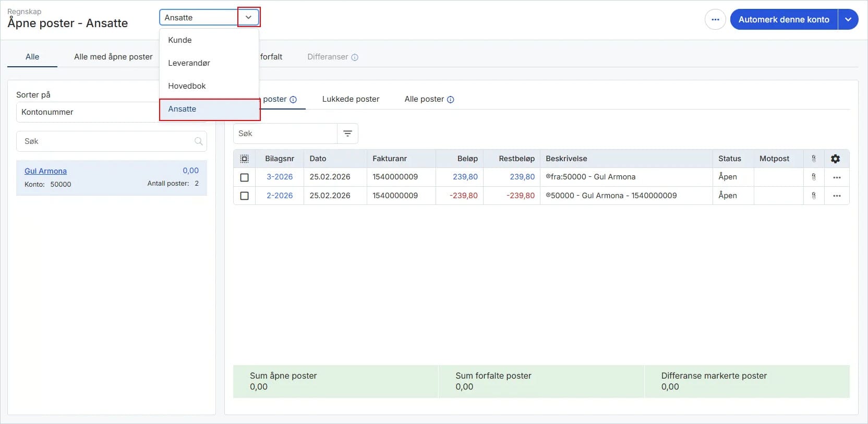The image size is (868, 424).
Task: Open row actions menu for bilag 2-2026
Action: [837, 196]
